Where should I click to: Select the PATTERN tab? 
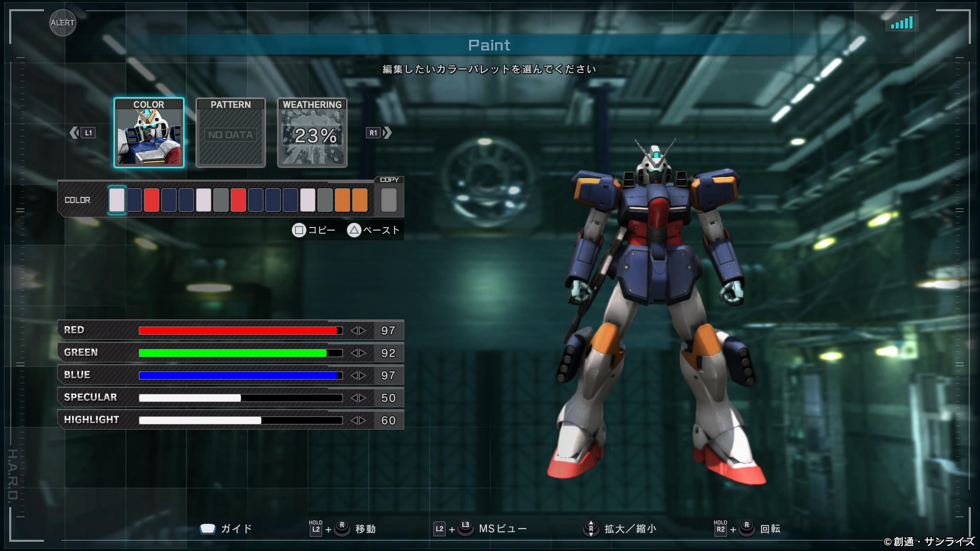230,133
